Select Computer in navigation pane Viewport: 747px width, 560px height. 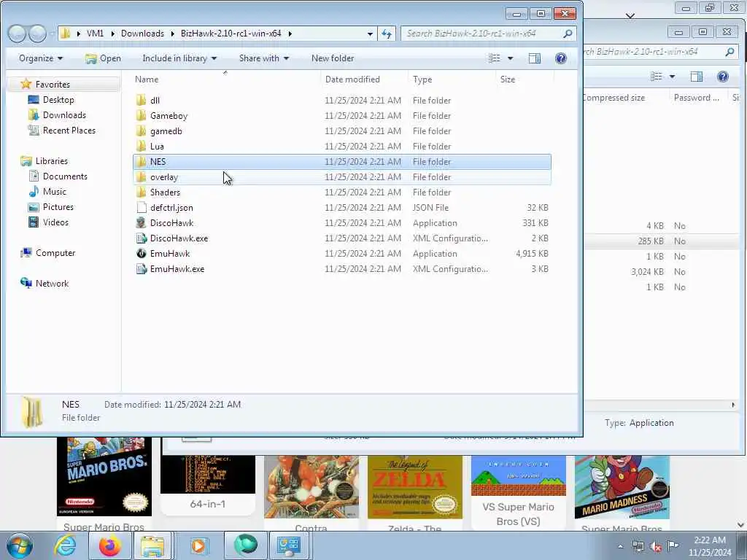[55, 253]
